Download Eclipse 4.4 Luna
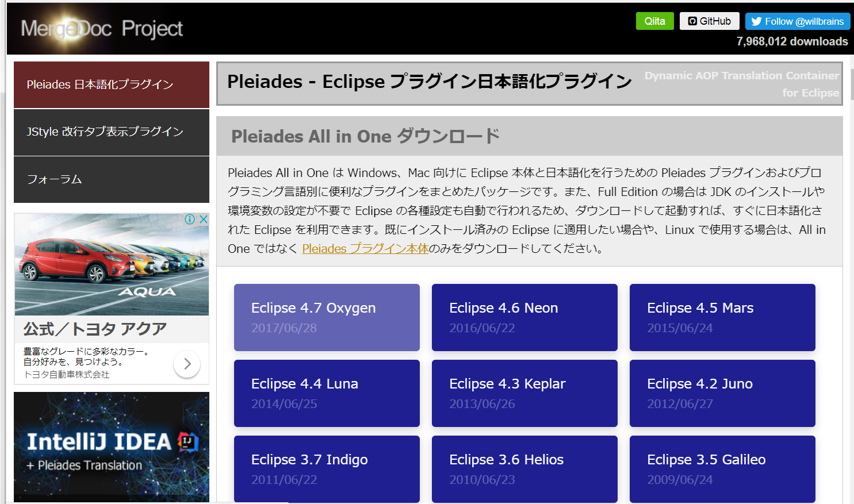 tap(327, 393)
